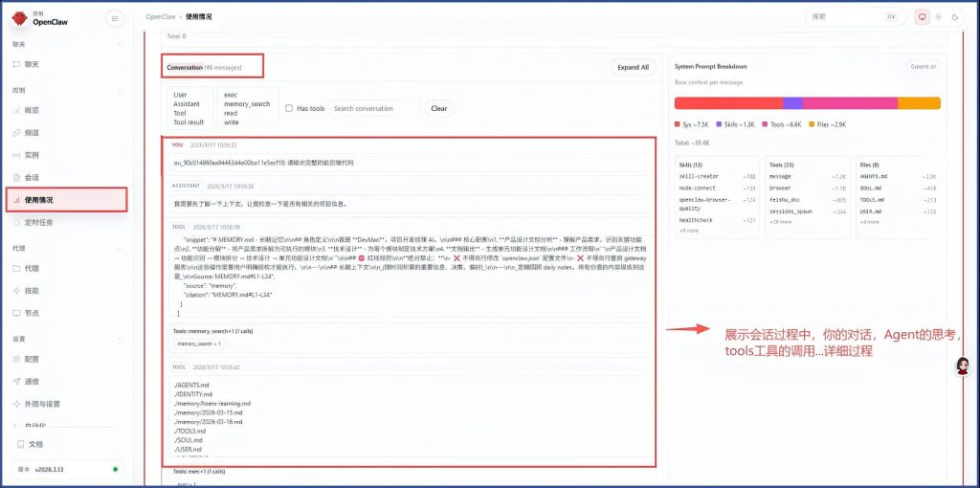Viewport: 980px width, 488px height.
Task: Collapse the 控制 sidebar section
Action: click(x=119, y=90)
